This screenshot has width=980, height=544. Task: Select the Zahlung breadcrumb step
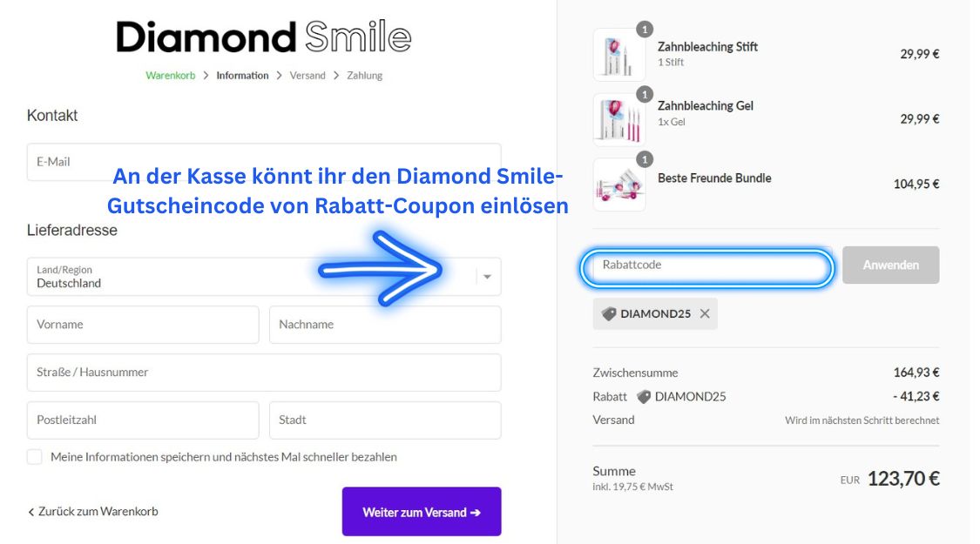click(x=364, y=76)
